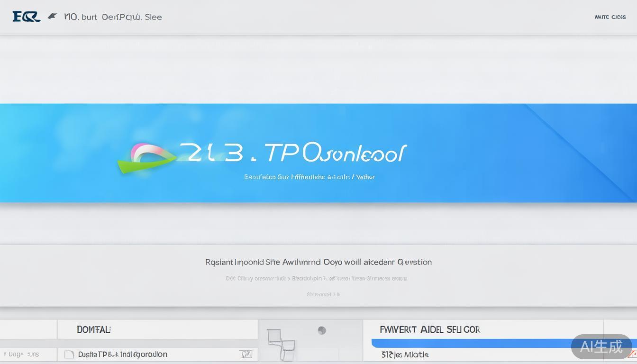This screenshot has width=637, height=364.
Task: Click the small gray sphere icon
Action: [x=322, y=330]
